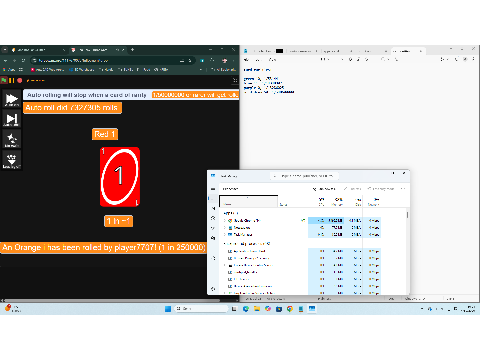Click the taskbar search box

pos(201,309)
